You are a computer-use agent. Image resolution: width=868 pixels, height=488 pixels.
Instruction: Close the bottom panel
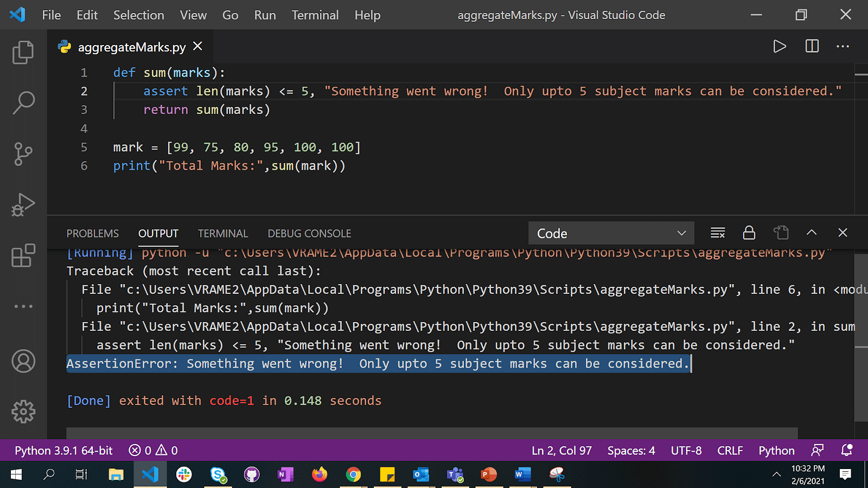coord(843,233)
